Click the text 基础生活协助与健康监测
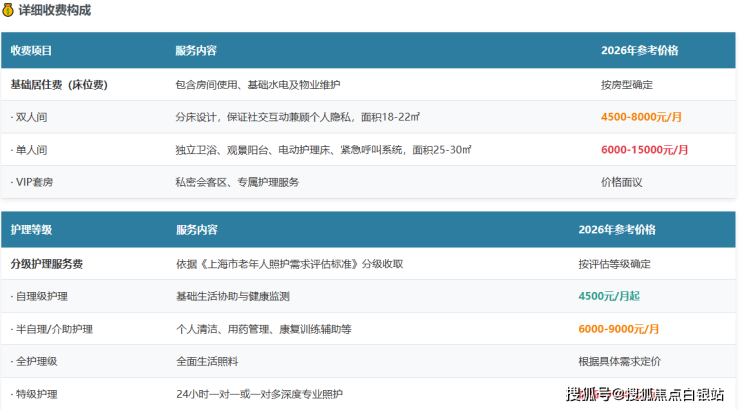Viewport: 740px width, 410px height. pyautogui.click(x=233, y=296)
